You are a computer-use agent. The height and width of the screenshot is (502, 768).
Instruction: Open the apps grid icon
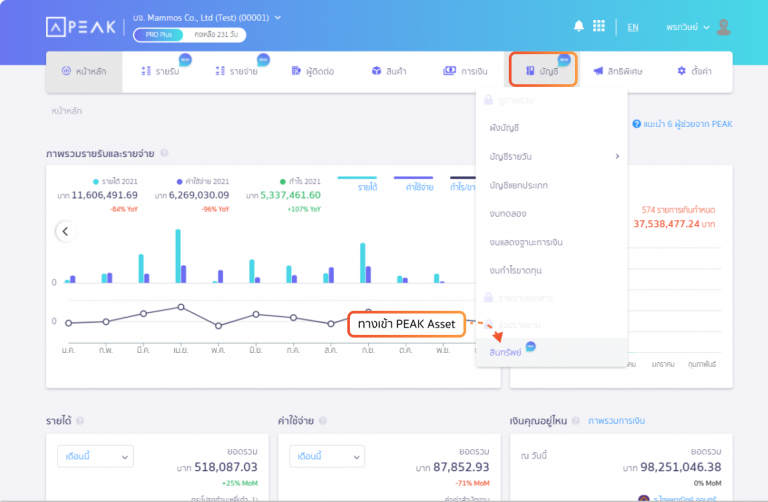point(599,26)
